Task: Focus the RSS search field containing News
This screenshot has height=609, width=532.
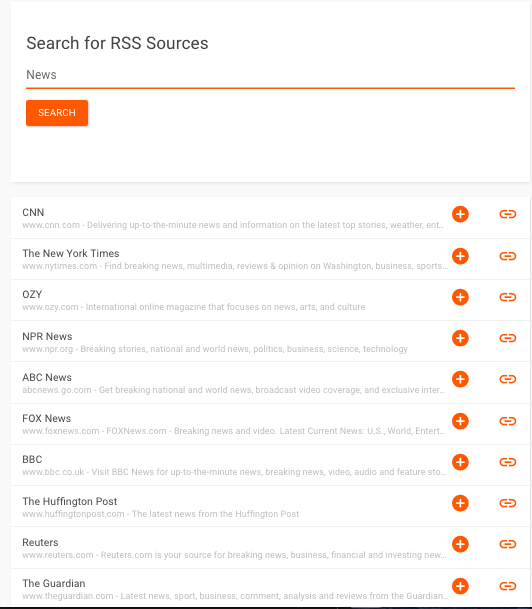Action: 270,75
